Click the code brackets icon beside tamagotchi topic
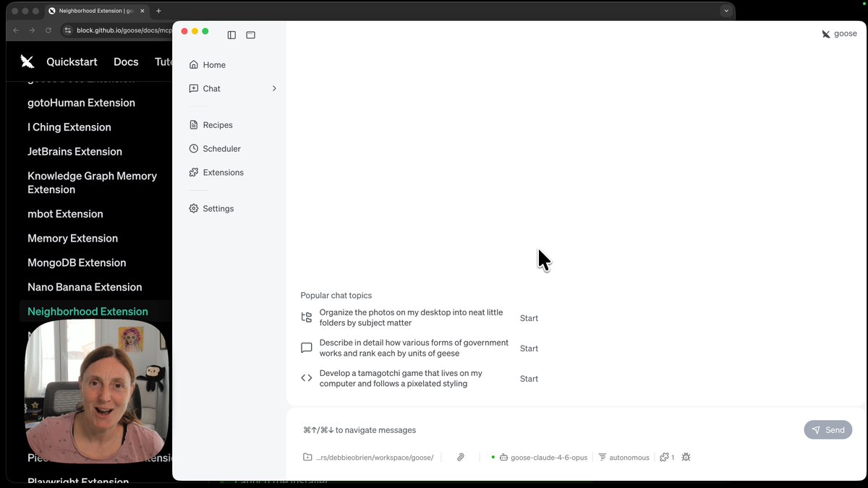 point(307,378)
